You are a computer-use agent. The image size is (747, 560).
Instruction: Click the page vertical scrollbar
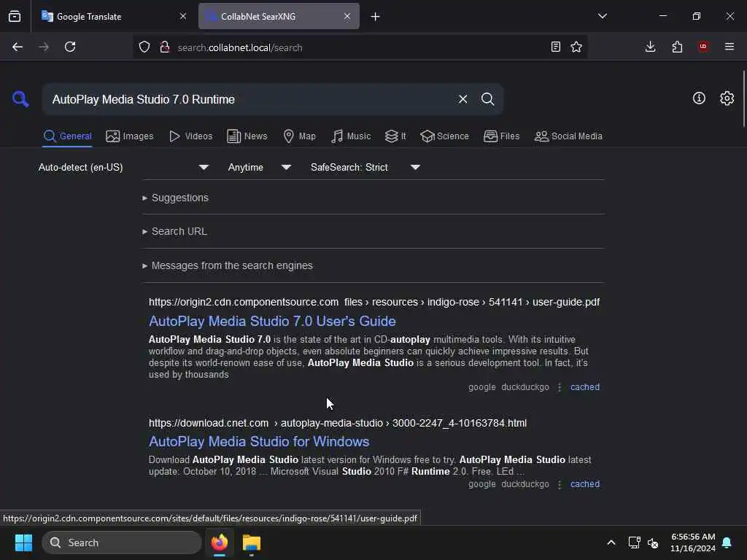point(743,99)
